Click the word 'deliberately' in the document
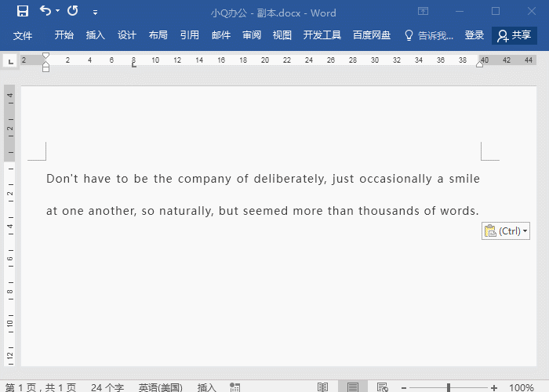 (x=290, y=180)
